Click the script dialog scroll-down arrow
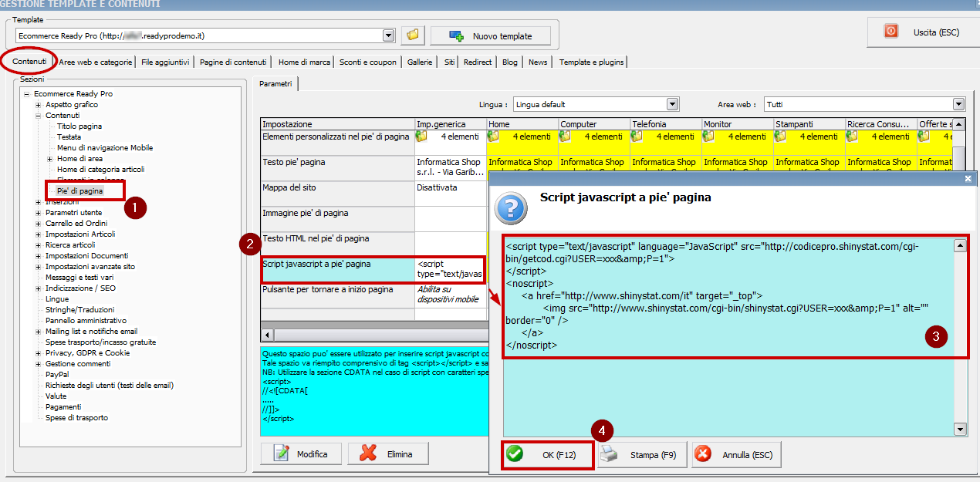The height and width of the screenshot is (482, 980). pyautogui.click(x=960, y=430)
